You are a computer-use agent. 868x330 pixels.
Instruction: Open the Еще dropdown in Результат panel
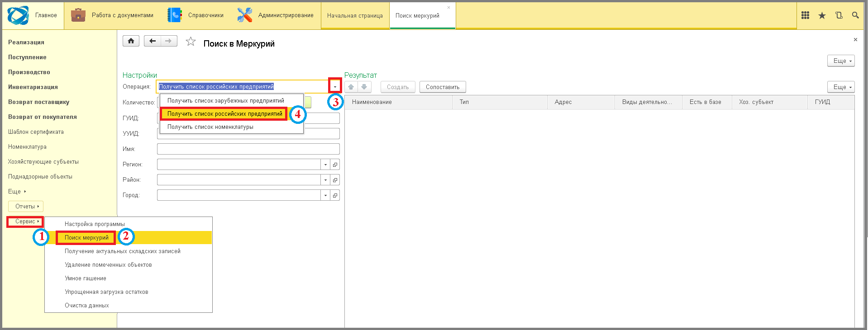[x=841, y=87]
